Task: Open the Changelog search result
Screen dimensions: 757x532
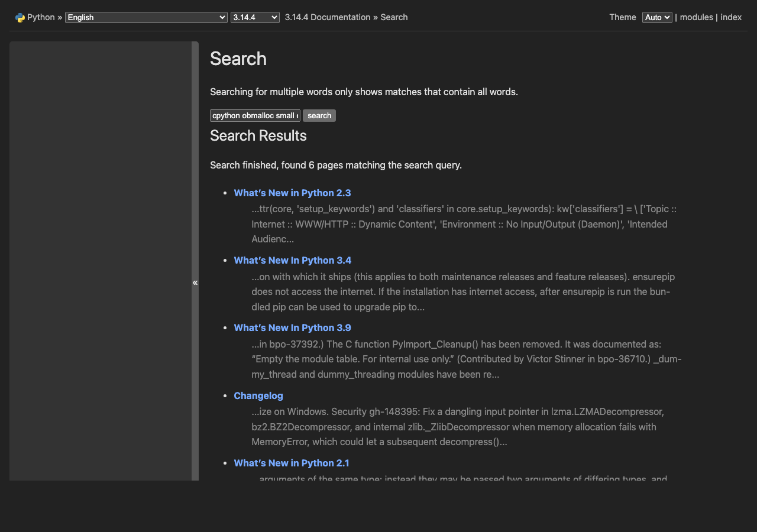Action: tap(258, 396)
